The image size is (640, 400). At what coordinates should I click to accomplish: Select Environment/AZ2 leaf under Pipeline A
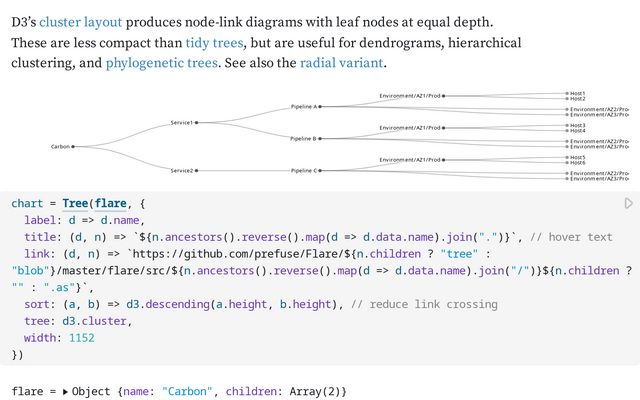click(x=597, y=109)
